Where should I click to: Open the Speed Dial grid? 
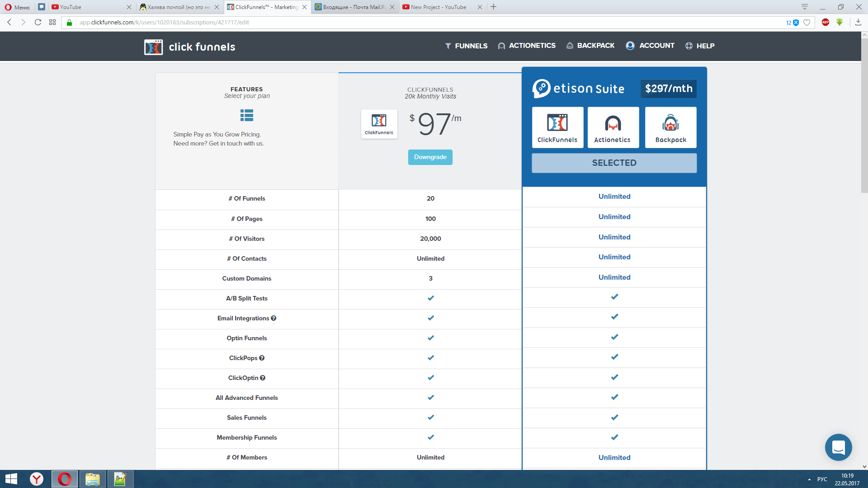52,22
